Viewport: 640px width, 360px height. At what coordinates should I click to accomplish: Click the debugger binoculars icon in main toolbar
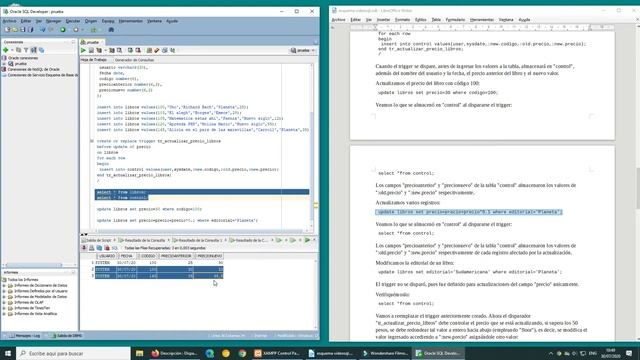tap(111, 29)
